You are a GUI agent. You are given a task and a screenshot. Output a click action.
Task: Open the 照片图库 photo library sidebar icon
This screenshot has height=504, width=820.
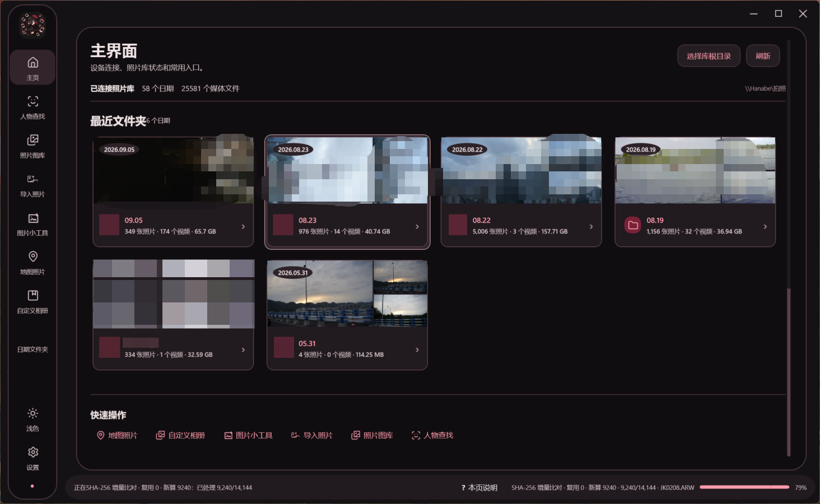coord(32,140)
